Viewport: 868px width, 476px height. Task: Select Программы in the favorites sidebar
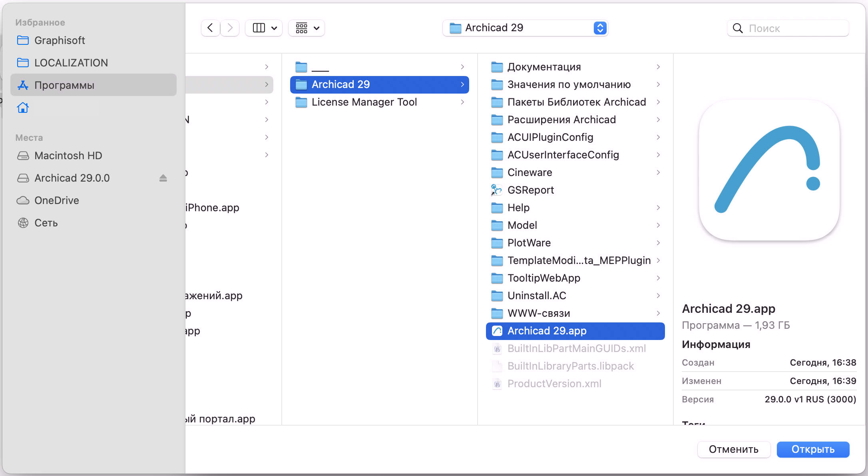[64, 85]
